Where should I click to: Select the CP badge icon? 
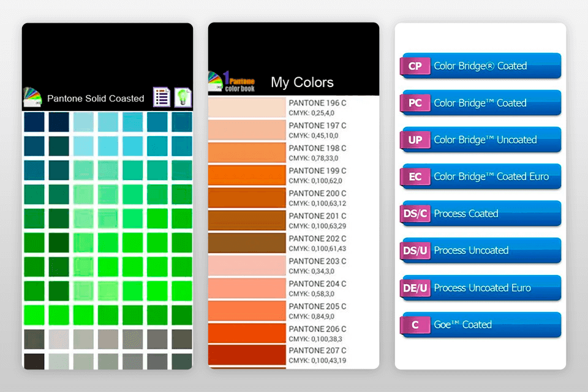(x=415, y=66)
